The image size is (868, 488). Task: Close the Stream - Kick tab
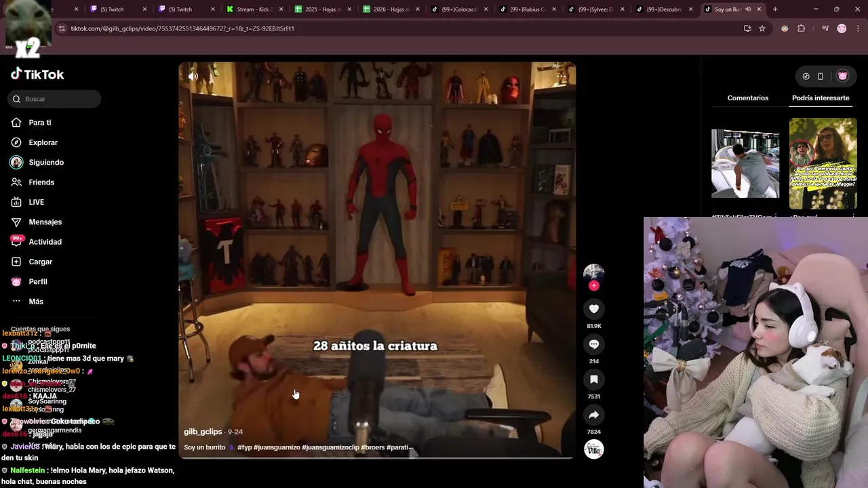281,9
